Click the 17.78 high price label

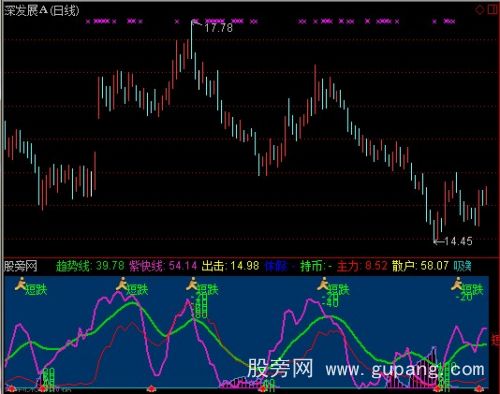[x=218, y=28]
